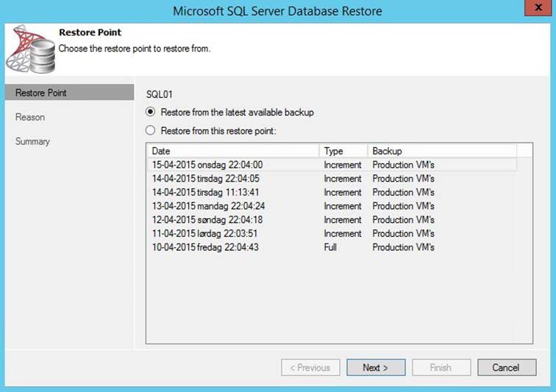The width and height of the screenshot is (556, 392).
Task: Pick the 14-04-2015 tirsdag 11:13:41 restore point
Action: point(204,193)
